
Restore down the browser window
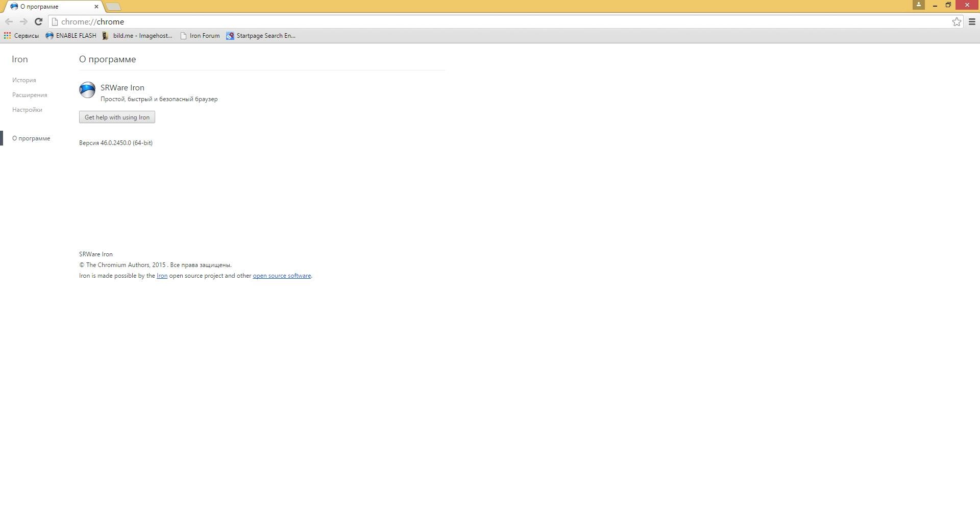pos(948,5)
